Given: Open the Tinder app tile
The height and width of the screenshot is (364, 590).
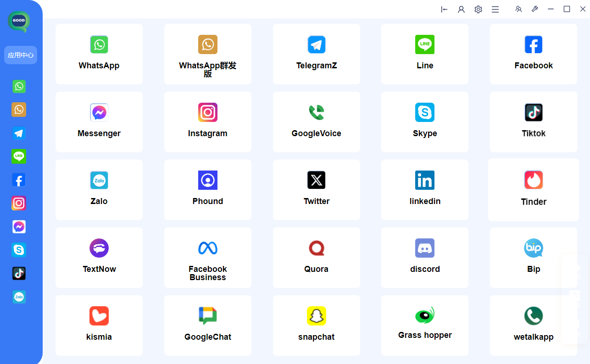Looking at the screenshot, I should pos(534,189).
